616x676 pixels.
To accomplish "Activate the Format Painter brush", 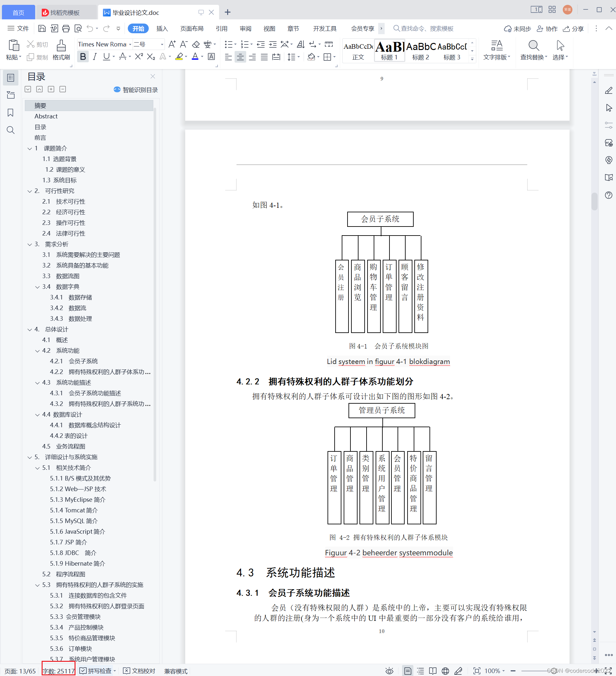I will (61, 50).
